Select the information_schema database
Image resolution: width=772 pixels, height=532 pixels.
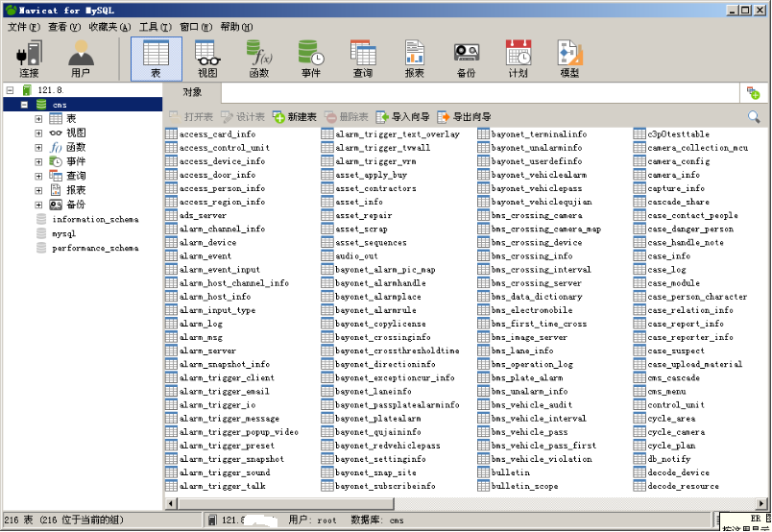tap(94, 220)
